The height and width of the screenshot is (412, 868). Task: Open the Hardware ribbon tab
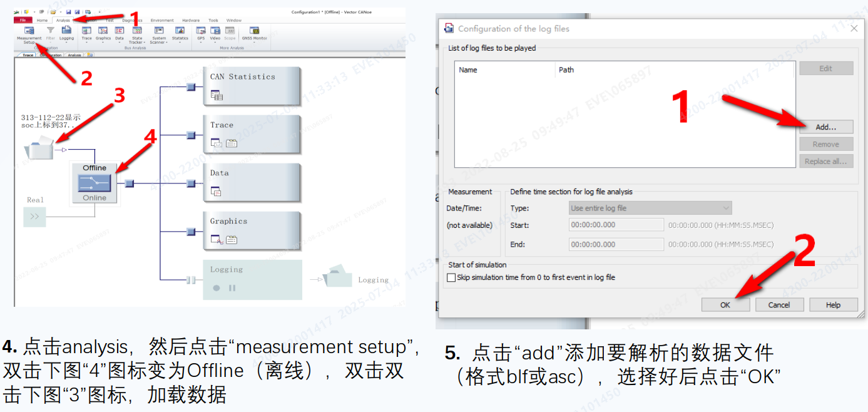pos(191,21)
